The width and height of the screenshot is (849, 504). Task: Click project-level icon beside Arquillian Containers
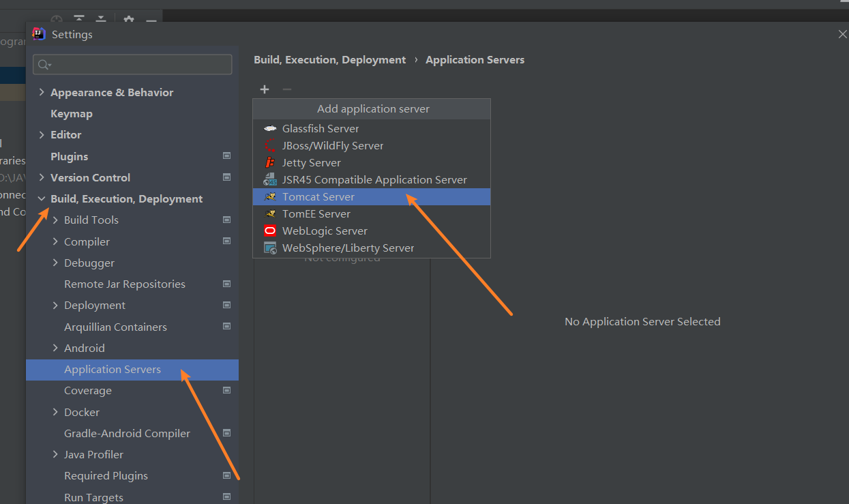click(227, 327)
